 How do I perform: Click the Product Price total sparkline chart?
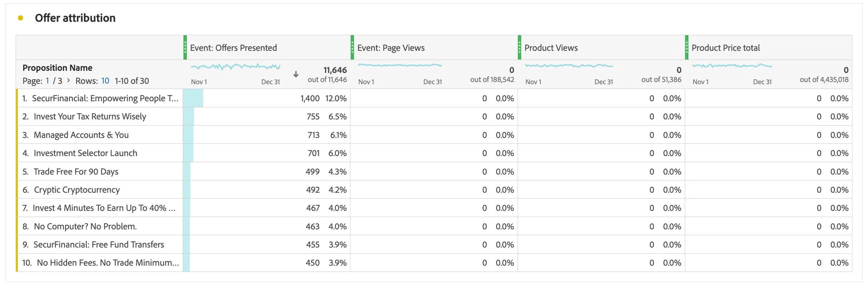[732, 66]
